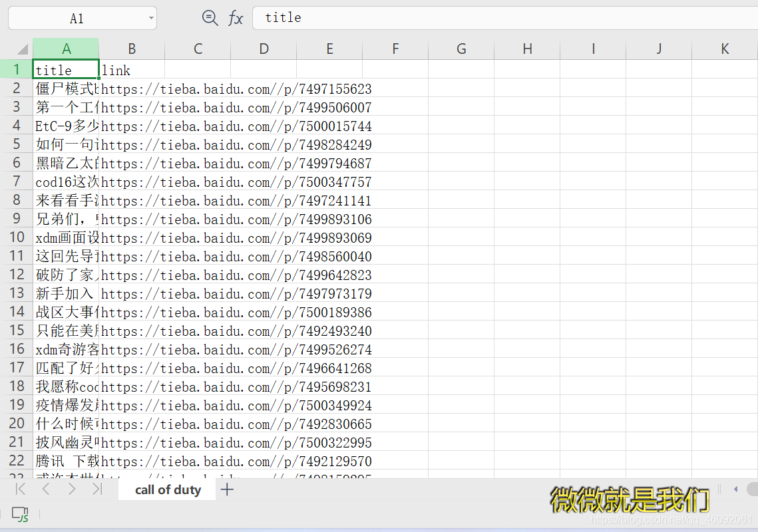
Task: Click the link ending 7495698231
Action: pos(236,386)
